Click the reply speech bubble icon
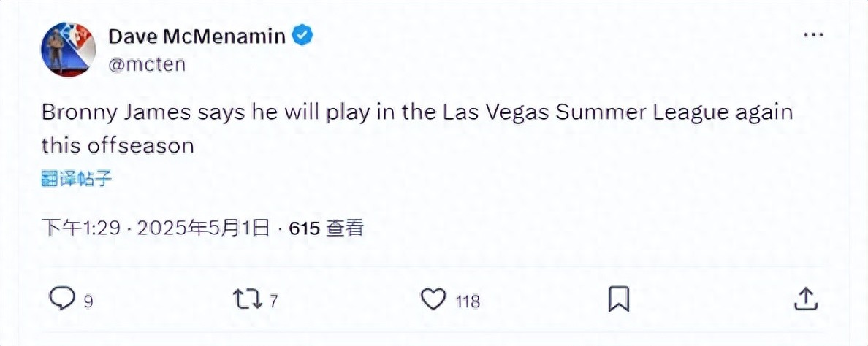868x346 pixels. click(x=63, y=298)
